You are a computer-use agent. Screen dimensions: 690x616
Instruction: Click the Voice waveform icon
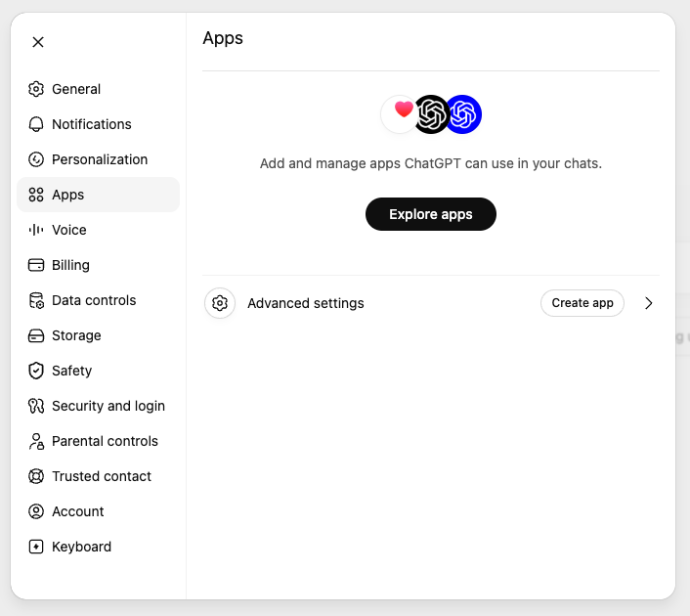coord(36,230)
